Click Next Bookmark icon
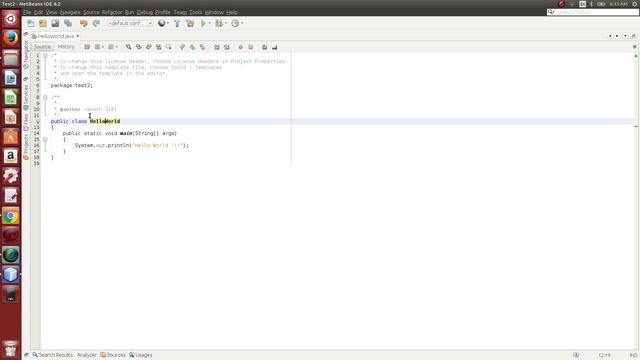Screen dimensions: 640x360 (x=192, y=47)
